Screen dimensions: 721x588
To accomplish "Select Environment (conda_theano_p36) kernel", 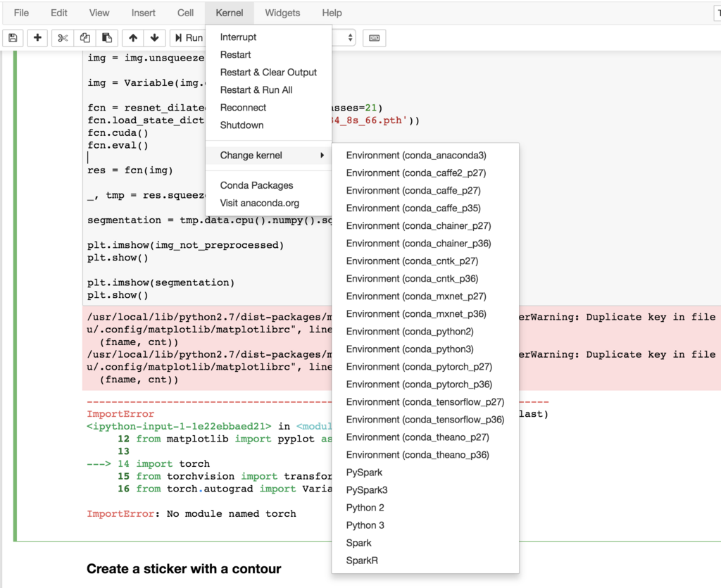I will pos(425,455).
